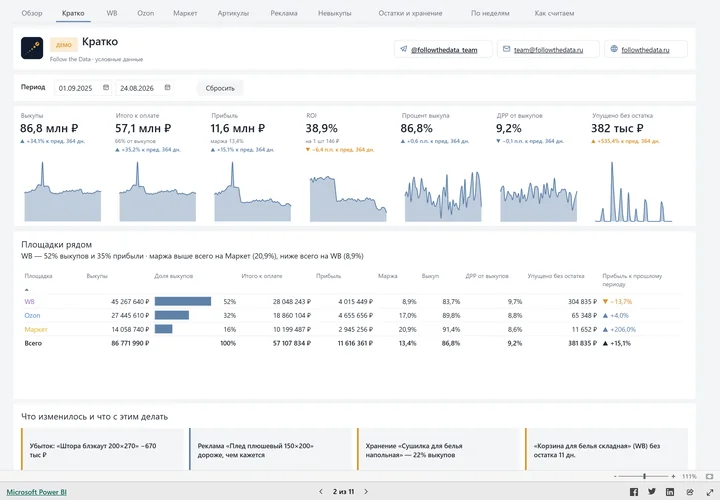Click the WB share bar in table
This screenshot has width=720, height=500.
tap(183, 301)
